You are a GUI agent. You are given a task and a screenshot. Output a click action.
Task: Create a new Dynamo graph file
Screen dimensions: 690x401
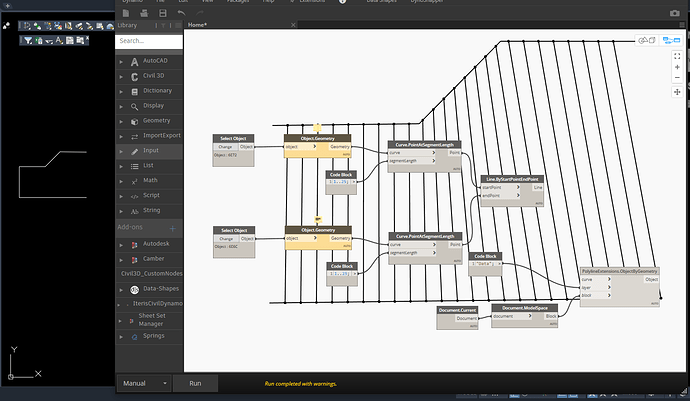tap(126, 13)
